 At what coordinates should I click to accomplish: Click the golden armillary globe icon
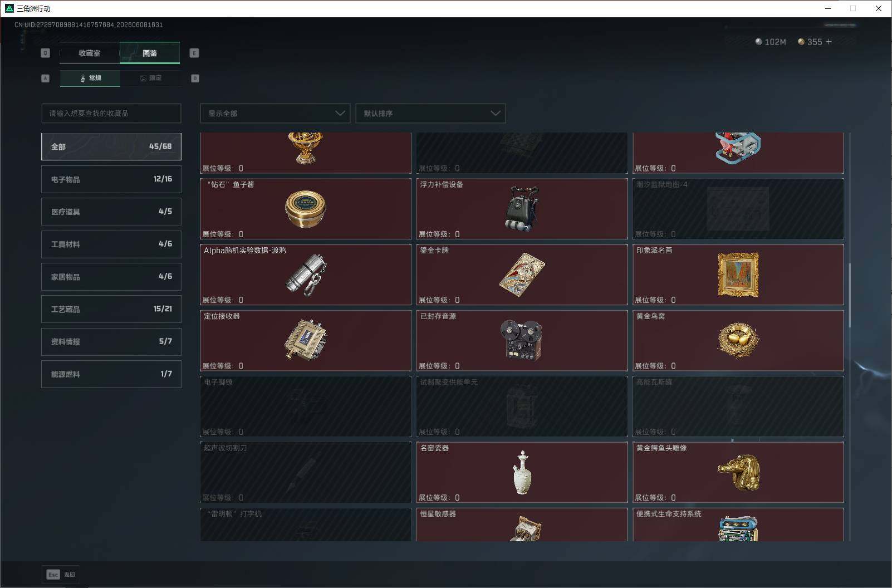tap(306, 148)
